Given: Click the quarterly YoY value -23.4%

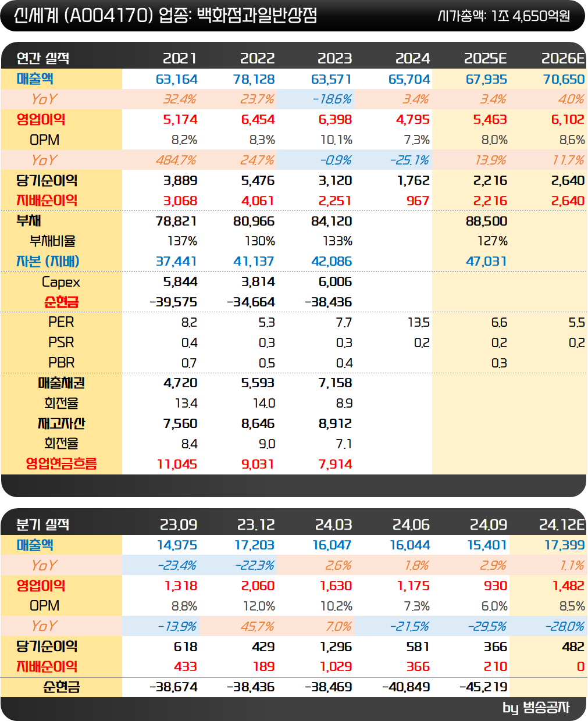Looking at the screenshot, I should pyautogui.click(x=177, y=566).
